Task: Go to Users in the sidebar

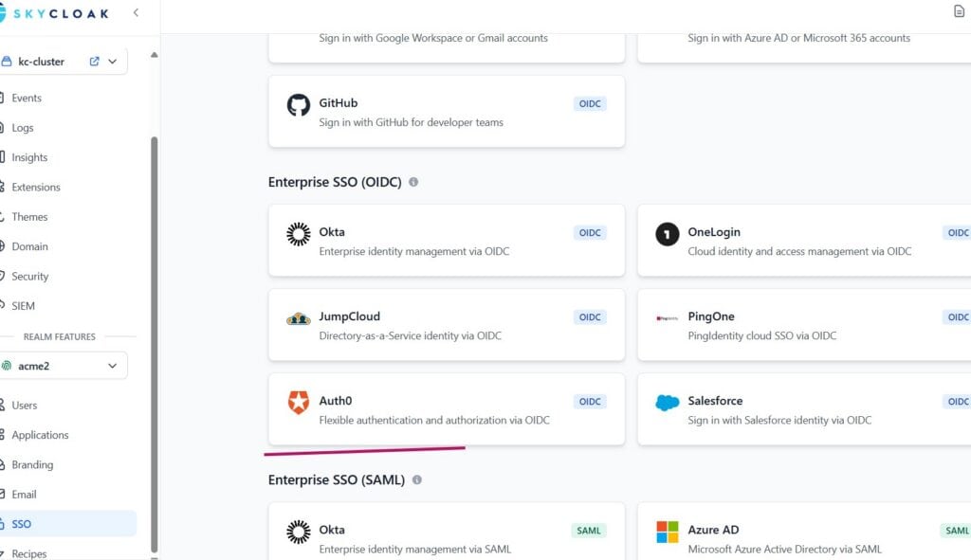Action: coord(25,406)
